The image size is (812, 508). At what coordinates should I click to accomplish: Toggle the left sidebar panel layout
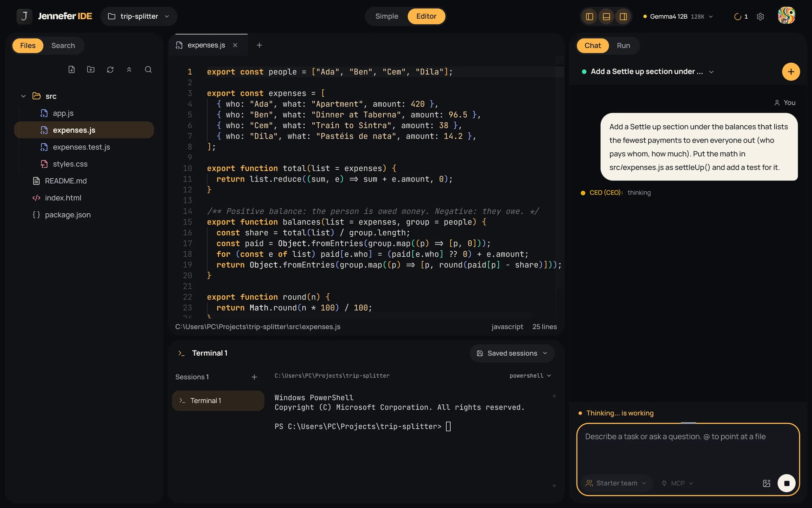point(589,16)
